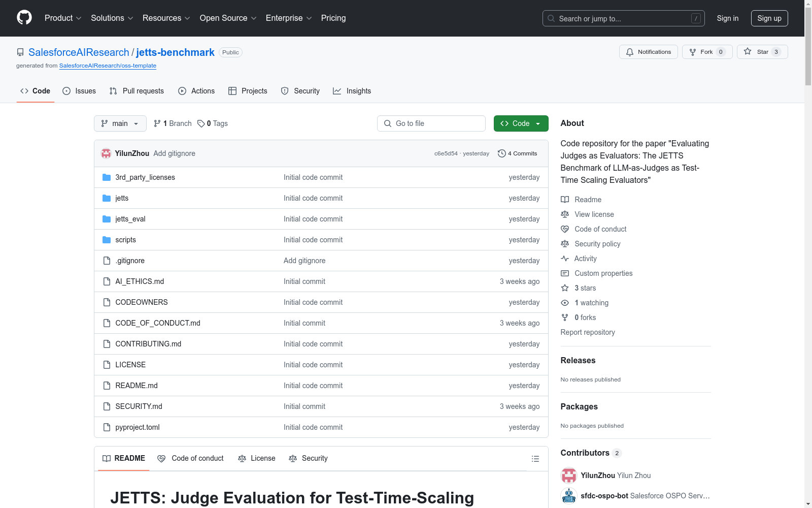Click the stars icon in About
Screen dimensions: 812x508
tap(565, 288)
